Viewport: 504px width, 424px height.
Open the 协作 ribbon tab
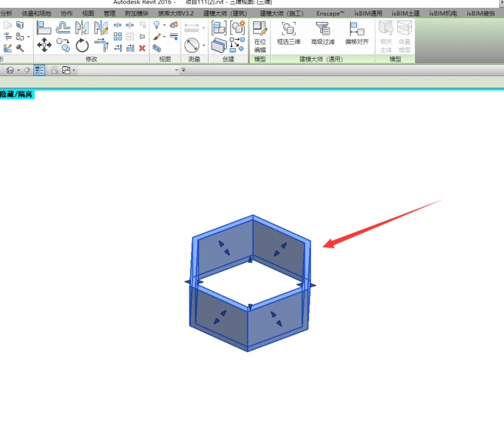click(x=66, y=13)
